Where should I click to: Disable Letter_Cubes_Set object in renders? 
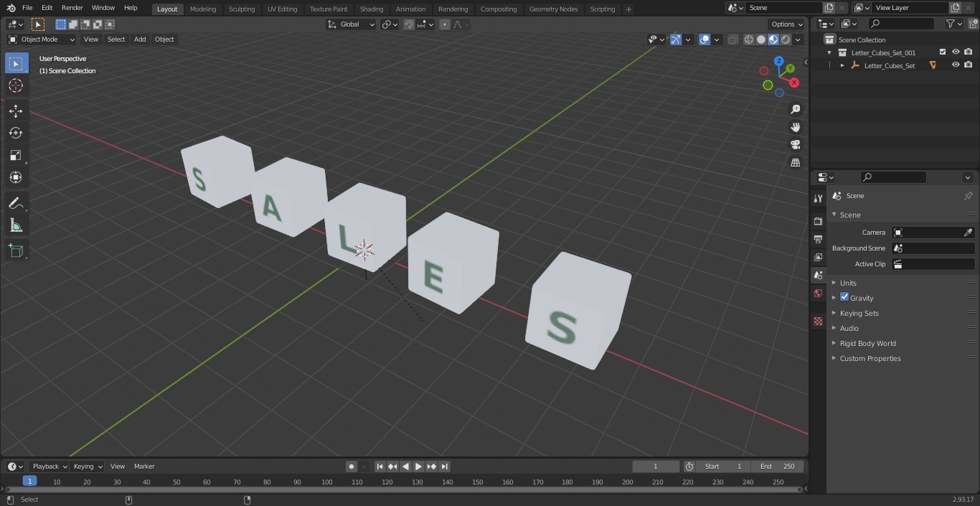[x=969, y=65]
